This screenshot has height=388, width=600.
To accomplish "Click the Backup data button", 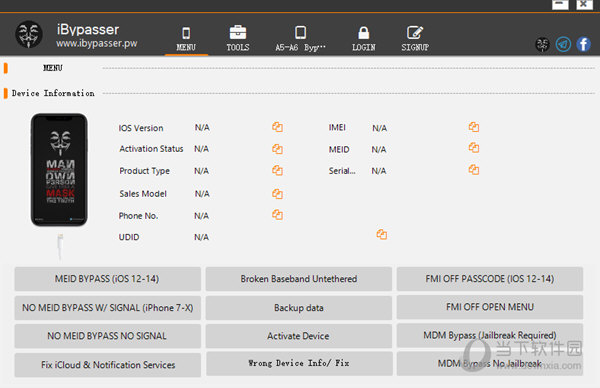I will (299, 308).
